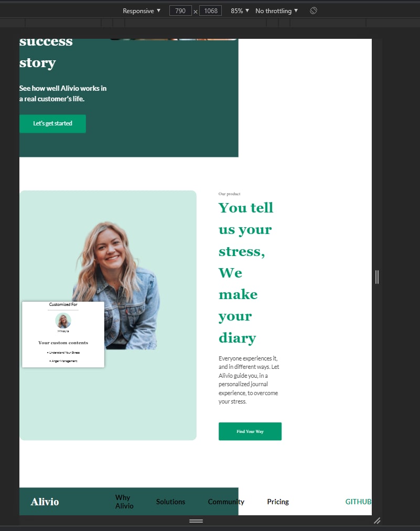Open the Why Alivio nav item

124,502
